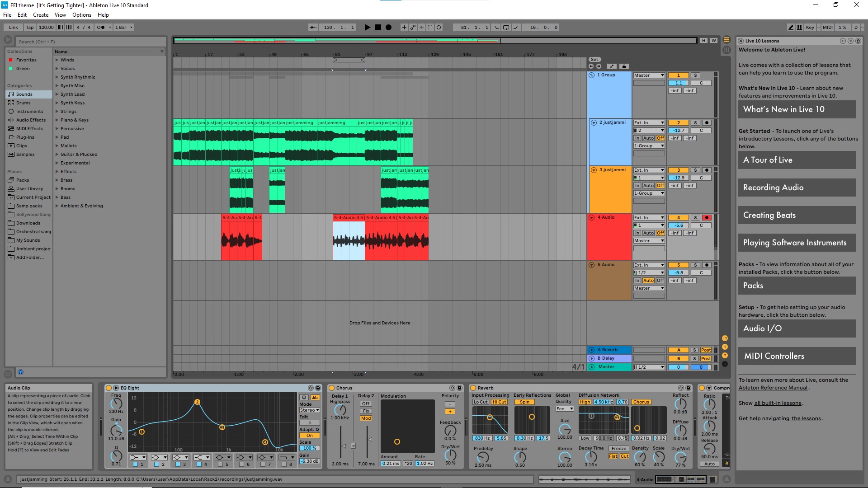
Task: Toggle the MIDI Arrangement Overdub plus button
Action: point(404,28)
